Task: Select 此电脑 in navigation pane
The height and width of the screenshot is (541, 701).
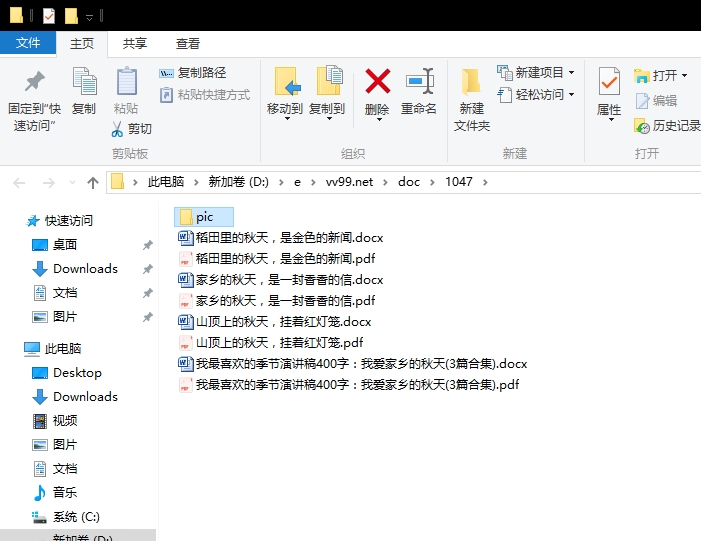Action: 52,349
